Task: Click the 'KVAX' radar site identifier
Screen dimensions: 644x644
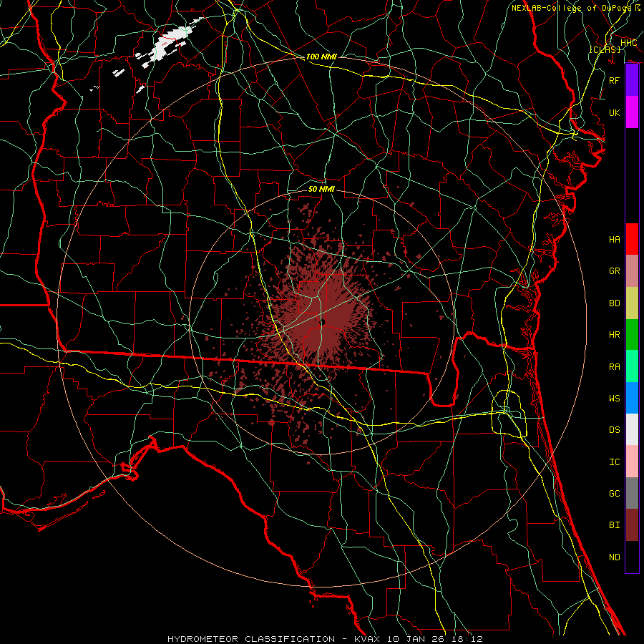Action: point(369,639)
